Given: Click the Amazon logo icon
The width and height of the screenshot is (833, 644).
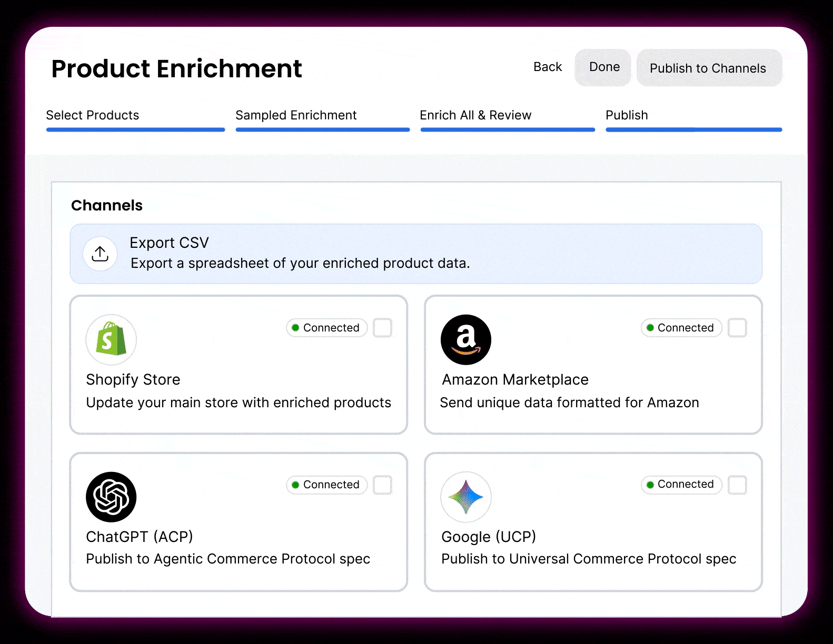Looking at the screenshot, I should point(466,340).
